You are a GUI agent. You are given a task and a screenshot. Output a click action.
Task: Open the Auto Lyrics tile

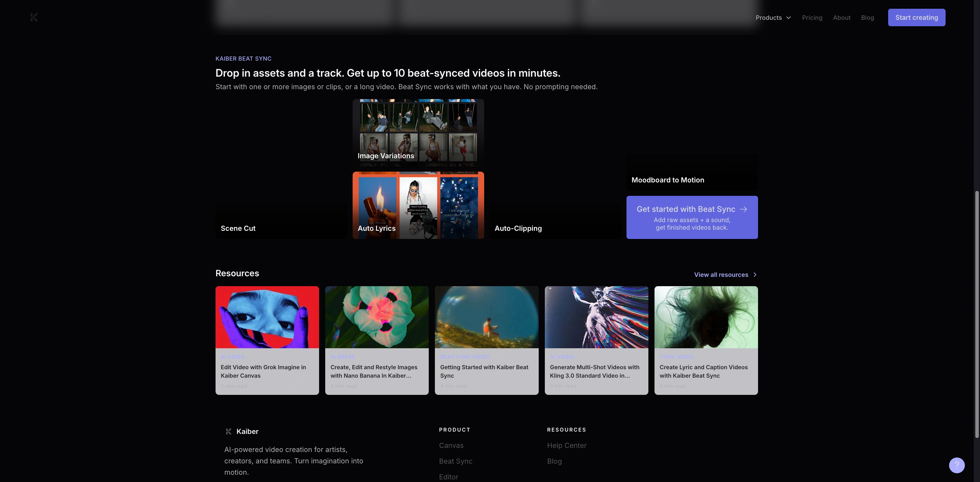[418, 205]
